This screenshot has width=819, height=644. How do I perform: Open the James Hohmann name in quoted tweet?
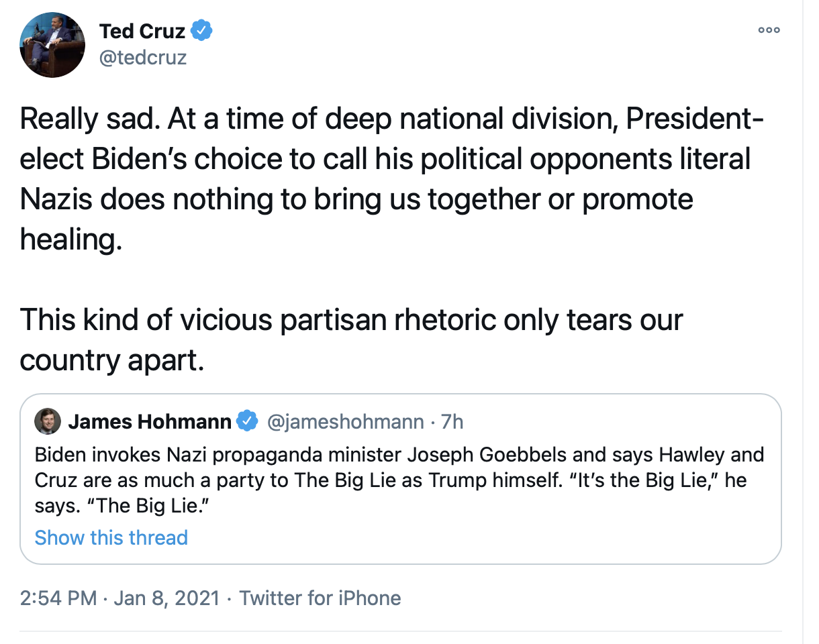point(150,421)
